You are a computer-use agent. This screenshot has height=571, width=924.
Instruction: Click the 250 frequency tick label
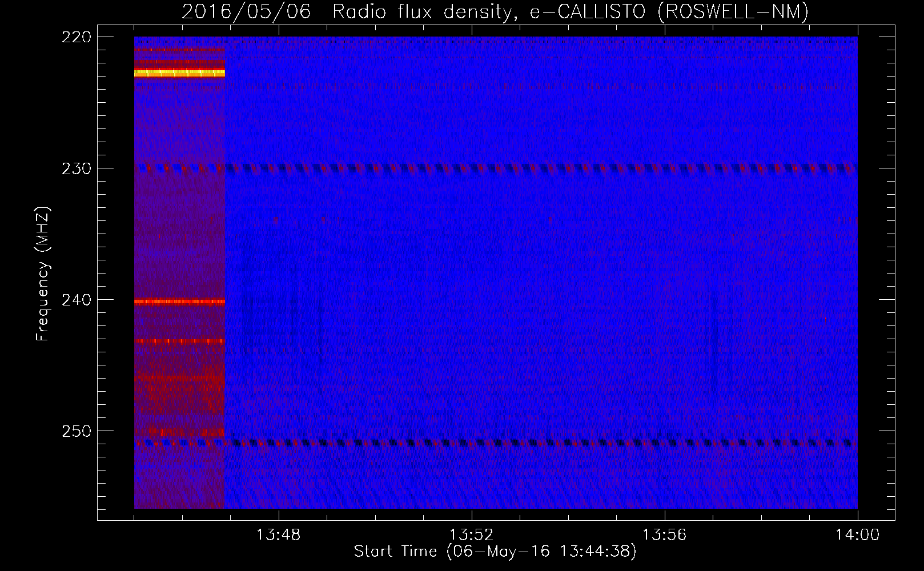(76, 431)
